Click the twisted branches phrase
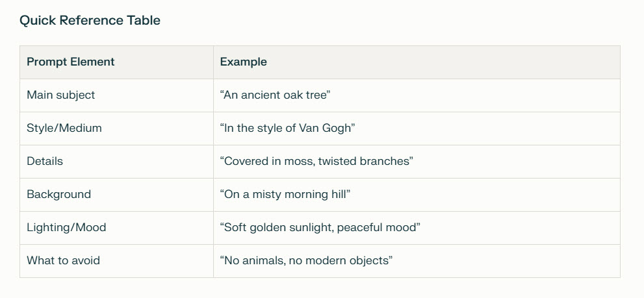The height and width of the screenshot is (298, 644). coord(363,161)
